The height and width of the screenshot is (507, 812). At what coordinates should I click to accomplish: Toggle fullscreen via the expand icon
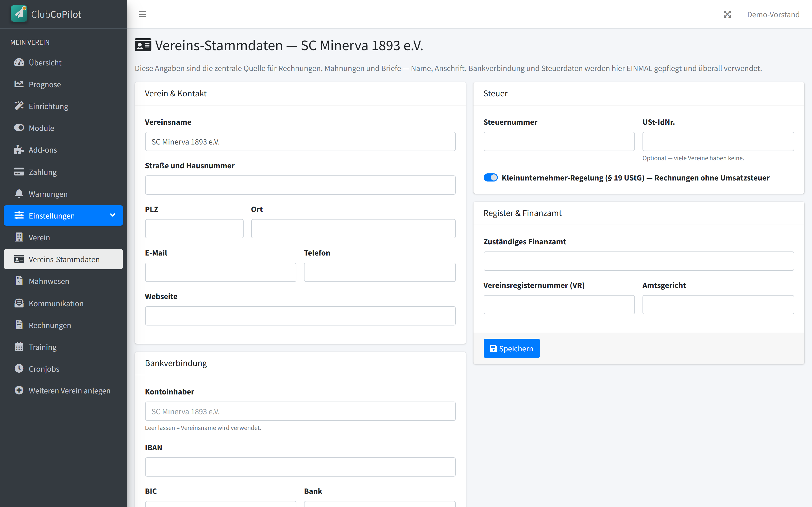[x=727, y=14]
